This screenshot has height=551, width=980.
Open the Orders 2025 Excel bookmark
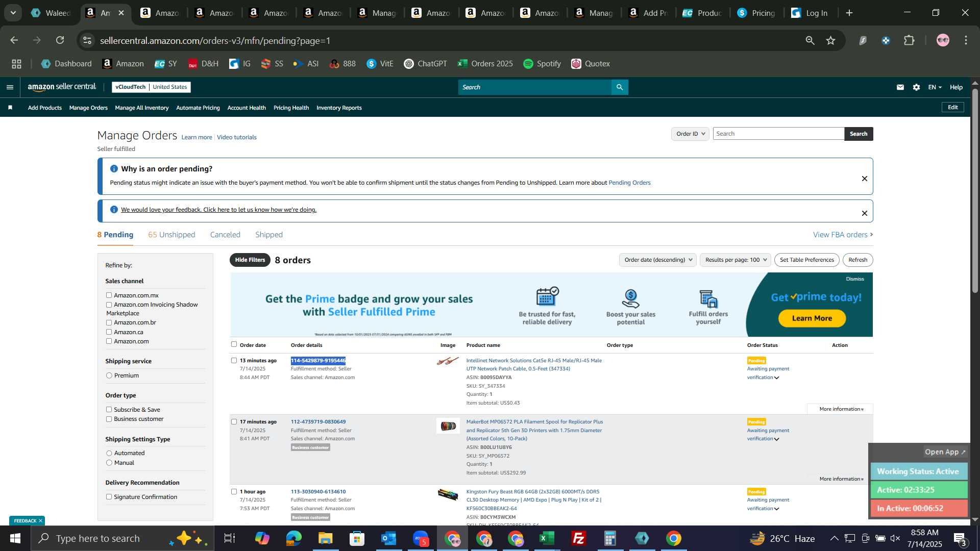pos(485,64)
